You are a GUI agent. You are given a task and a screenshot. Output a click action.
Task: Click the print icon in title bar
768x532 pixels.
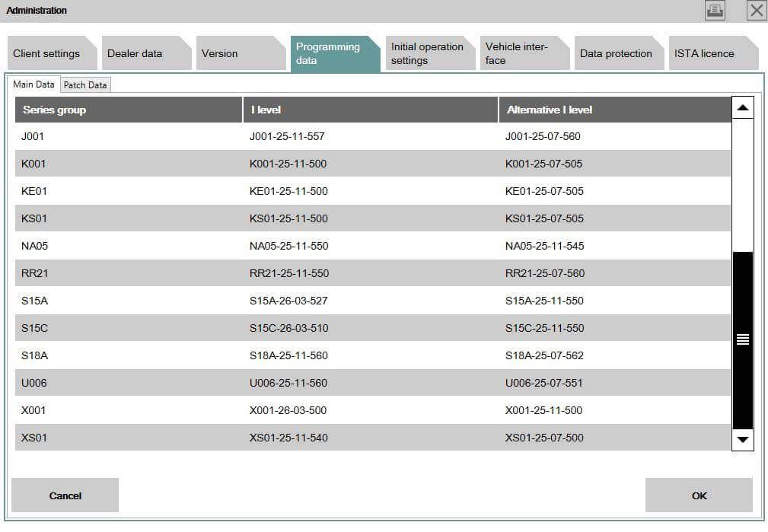tap(715, 10)
